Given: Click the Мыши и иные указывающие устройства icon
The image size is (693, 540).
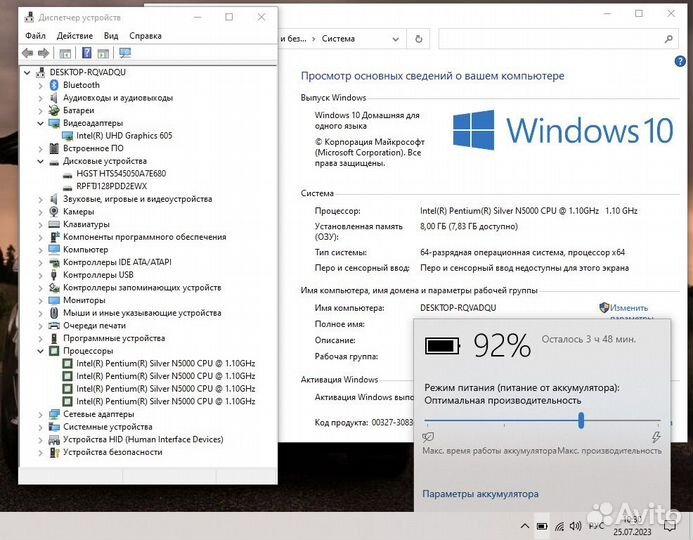Looking at the screenshot, I should pos(54,313).
